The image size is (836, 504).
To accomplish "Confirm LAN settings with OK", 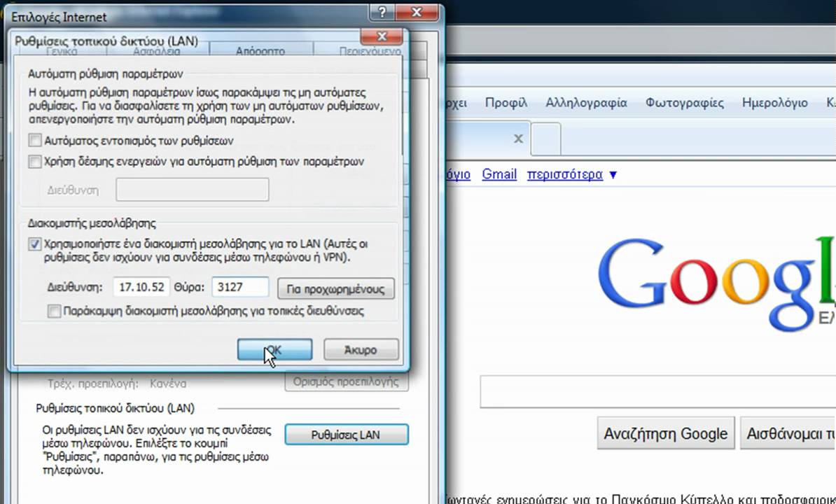I will tap(274, 349).
